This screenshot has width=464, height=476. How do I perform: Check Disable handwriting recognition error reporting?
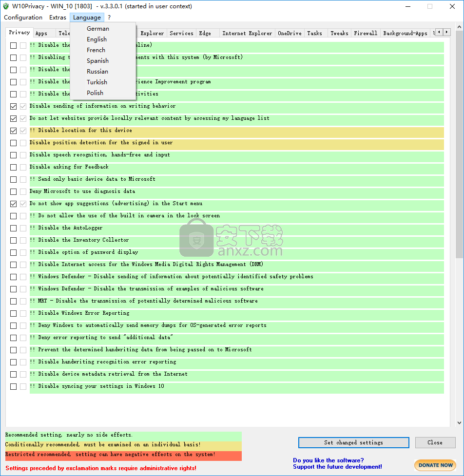coord(13,362)
